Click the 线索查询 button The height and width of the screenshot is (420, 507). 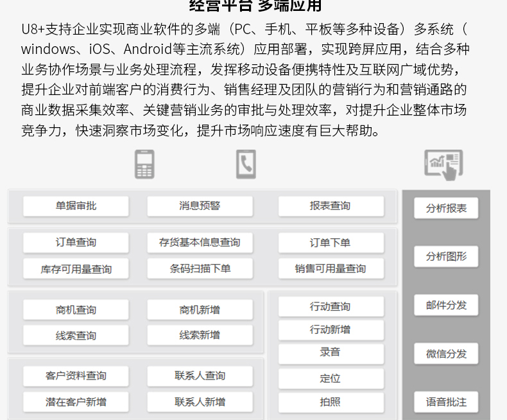coord(76,335)
